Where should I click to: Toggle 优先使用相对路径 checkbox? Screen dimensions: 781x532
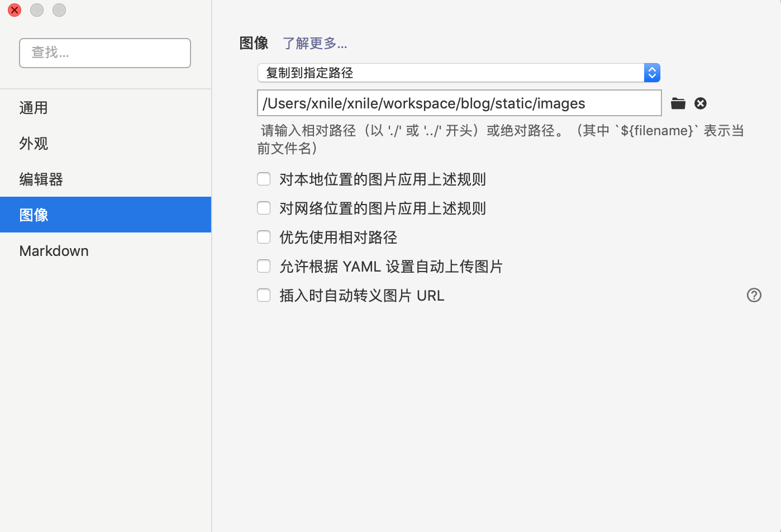(264, 237)
